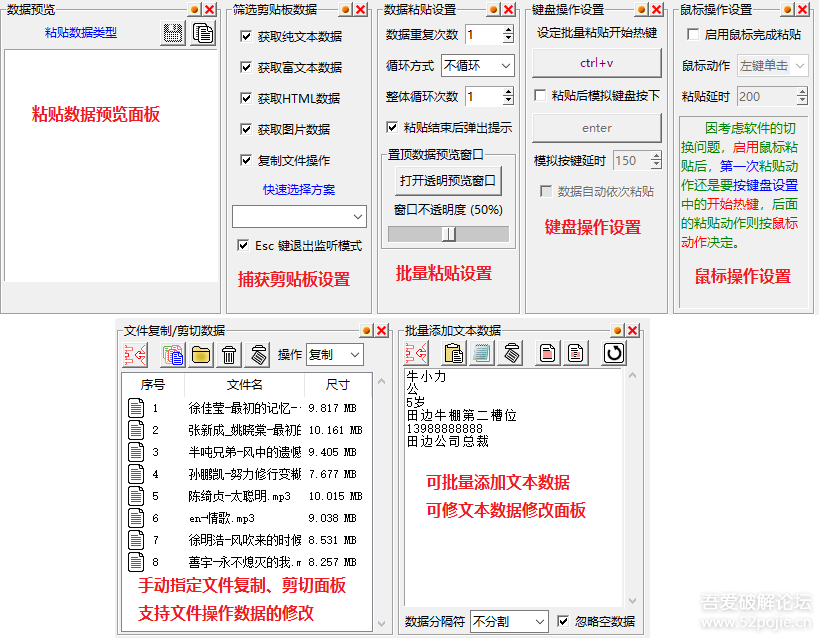This screenshot has height=639, width=821.
Task: Open the 循环方式 dropdown
Action: [x=477, y=65]
